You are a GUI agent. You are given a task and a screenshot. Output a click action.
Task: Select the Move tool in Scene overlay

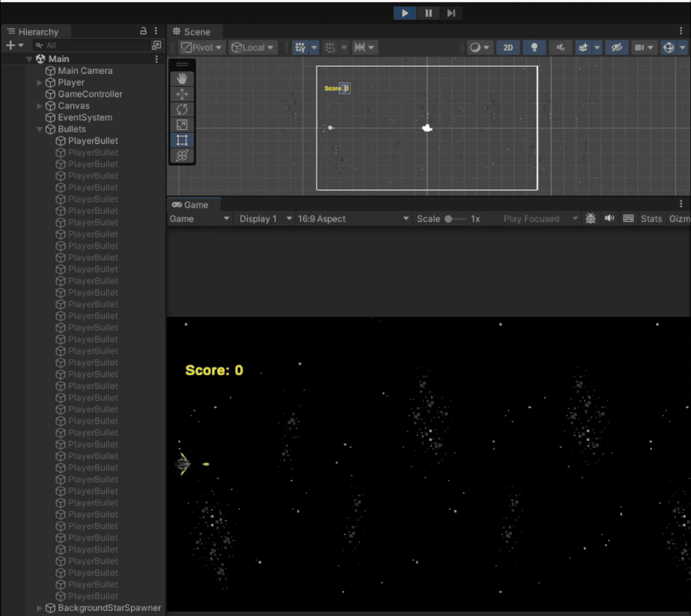tap(182, 94)
